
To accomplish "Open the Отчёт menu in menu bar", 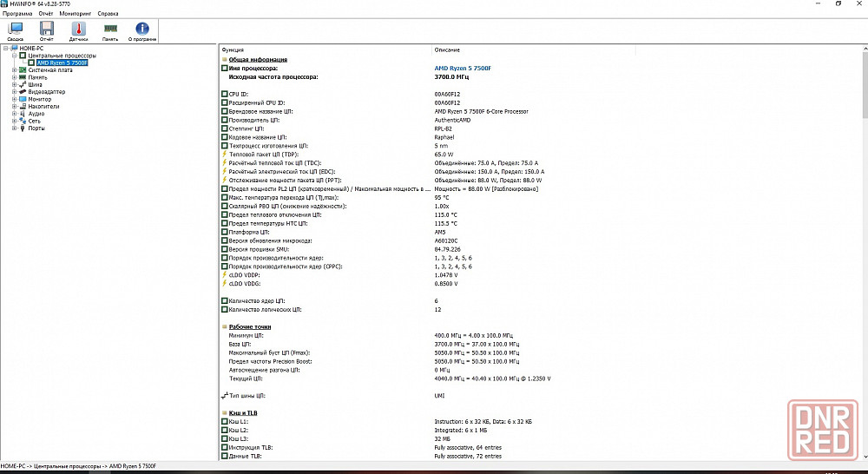I will pos(46,13).
